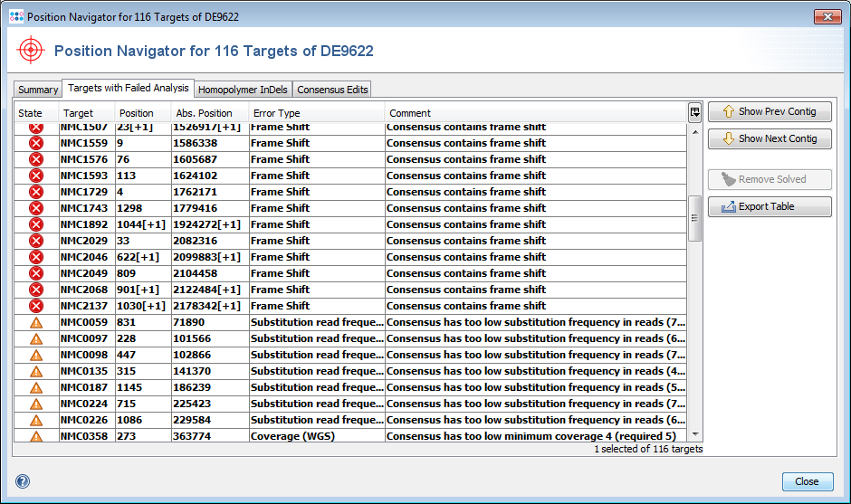Switch to the Summary tab
The image size is (851, 504).
tap(38, 90)
